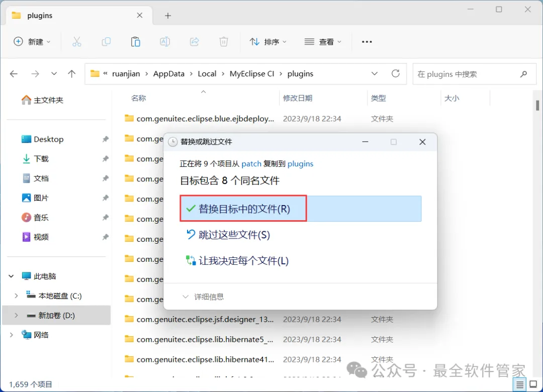
Task: Open recent locations dropdown chevron
Action: click(54, 74)
